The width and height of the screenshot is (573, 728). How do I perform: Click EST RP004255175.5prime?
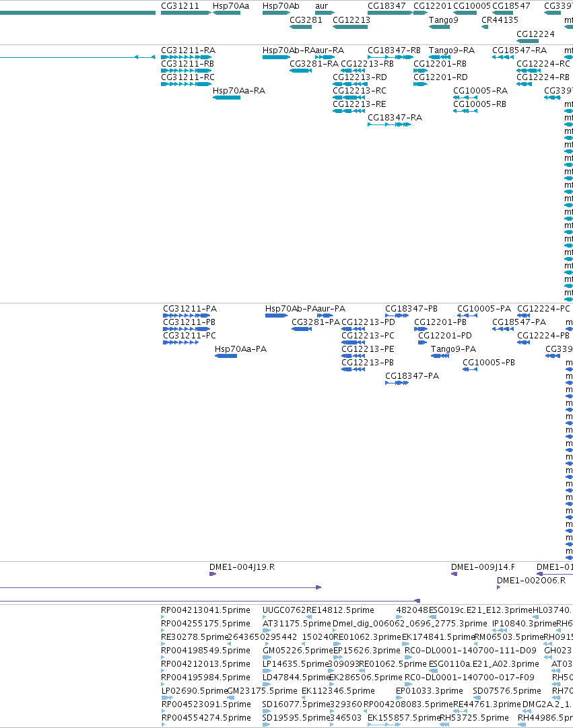(x=205, y=624)
